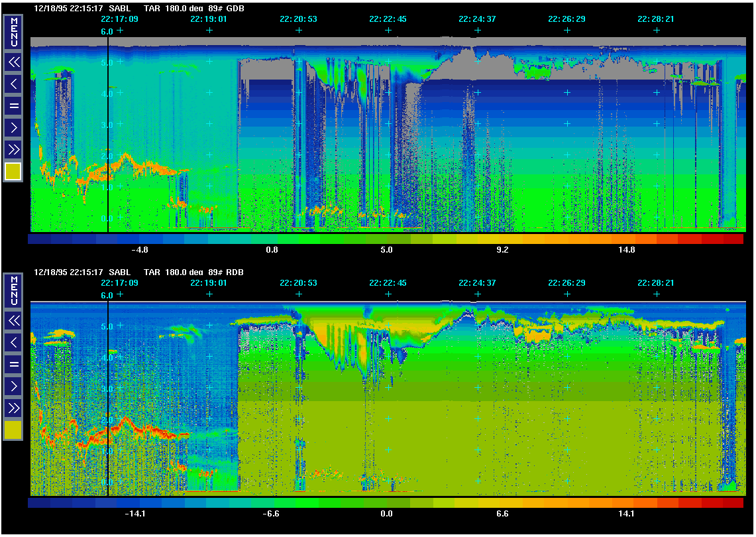Click the 22:24:37 time marker in the bottom plot
Screen dimensions: 756x537
tap(477, 282)
